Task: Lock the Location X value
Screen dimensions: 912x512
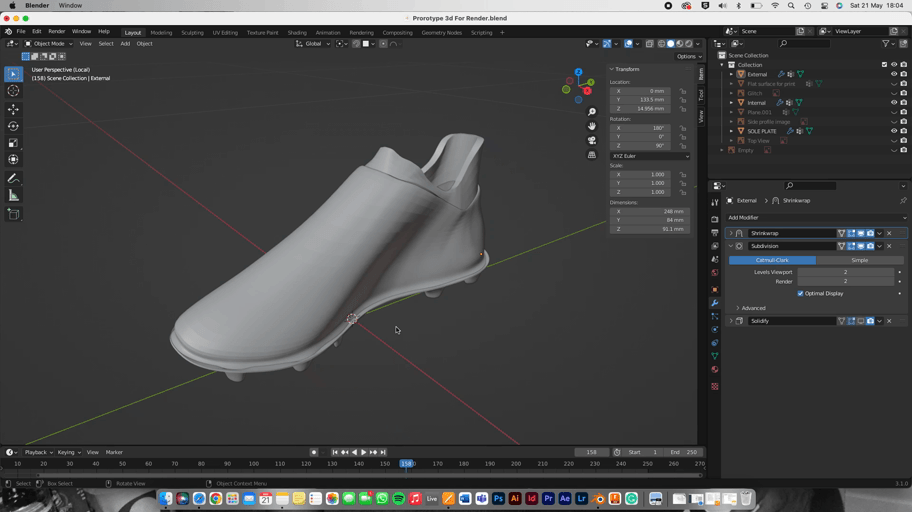Action: pyautogui.click(x=683, y=91)
